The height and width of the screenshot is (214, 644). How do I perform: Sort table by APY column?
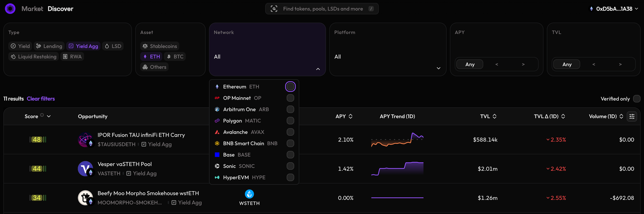(350, 116)
